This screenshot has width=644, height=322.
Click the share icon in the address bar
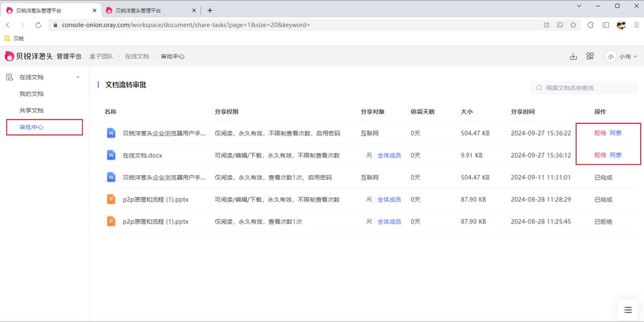pos(546,25)
